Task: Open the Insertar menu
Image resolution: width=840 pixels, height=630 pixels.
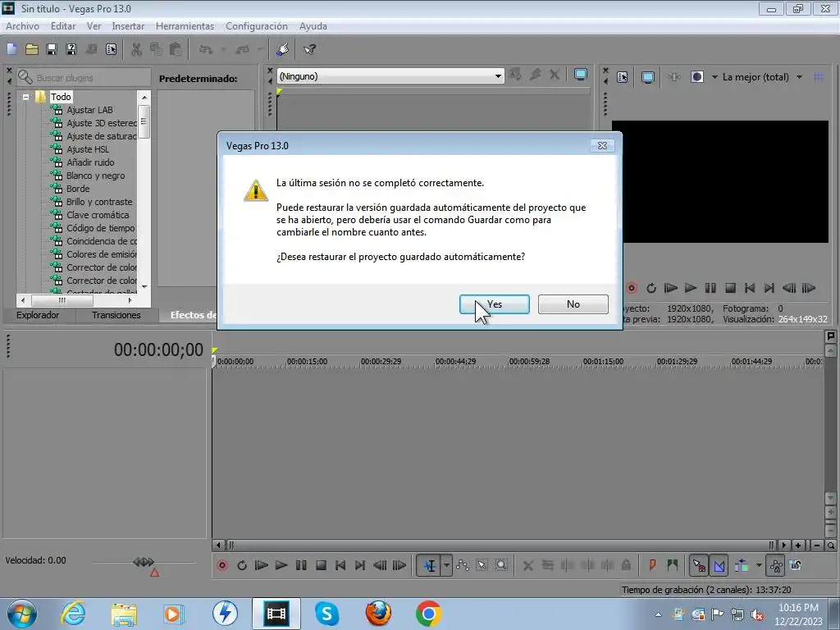Action: click(128, 26)
